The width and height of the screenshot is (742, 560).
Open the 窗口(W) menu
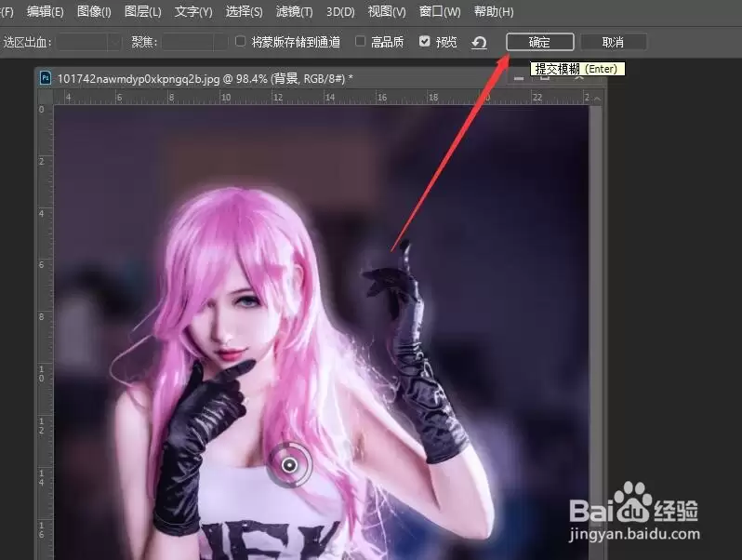pyautogui.click(x=440, y=11)
